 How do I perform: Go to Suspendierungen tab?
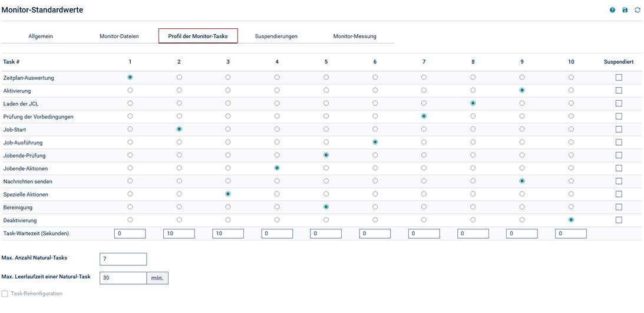276,36
